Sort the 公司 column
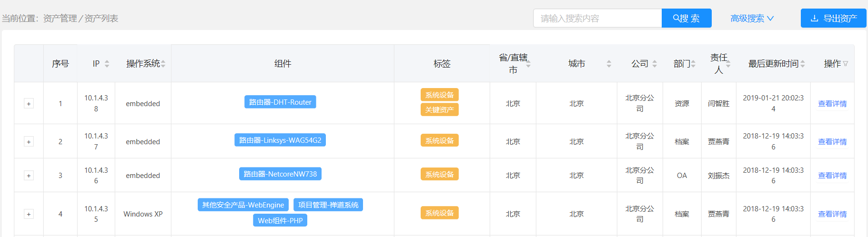This screenshot has width=868, height=237. point(655,64)
